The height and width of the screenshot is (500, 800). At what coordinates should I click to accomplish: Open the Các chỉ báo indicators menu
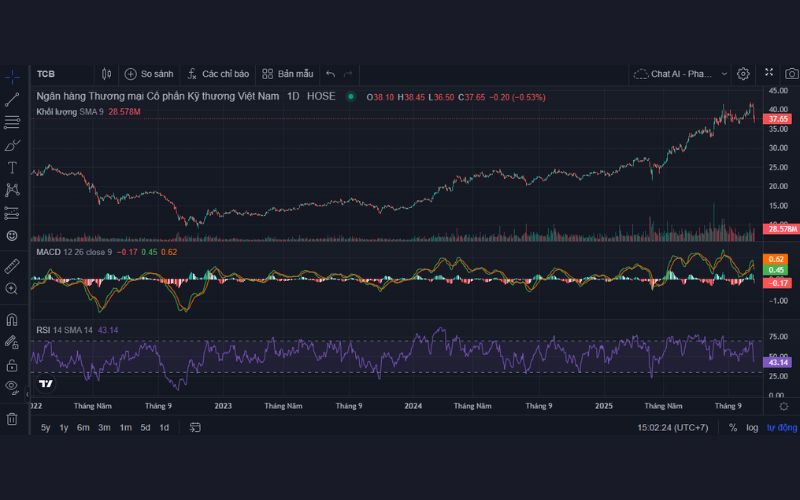(217, 74)
